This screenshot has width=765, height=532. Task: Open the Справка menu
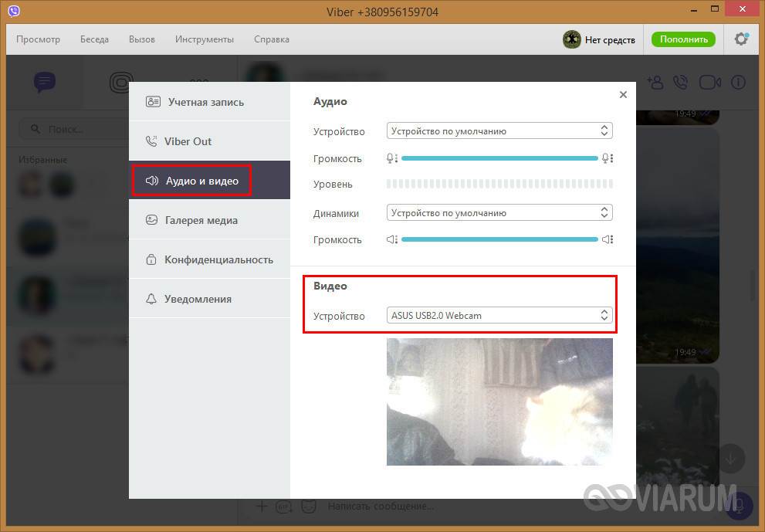[x=271, y=39]
